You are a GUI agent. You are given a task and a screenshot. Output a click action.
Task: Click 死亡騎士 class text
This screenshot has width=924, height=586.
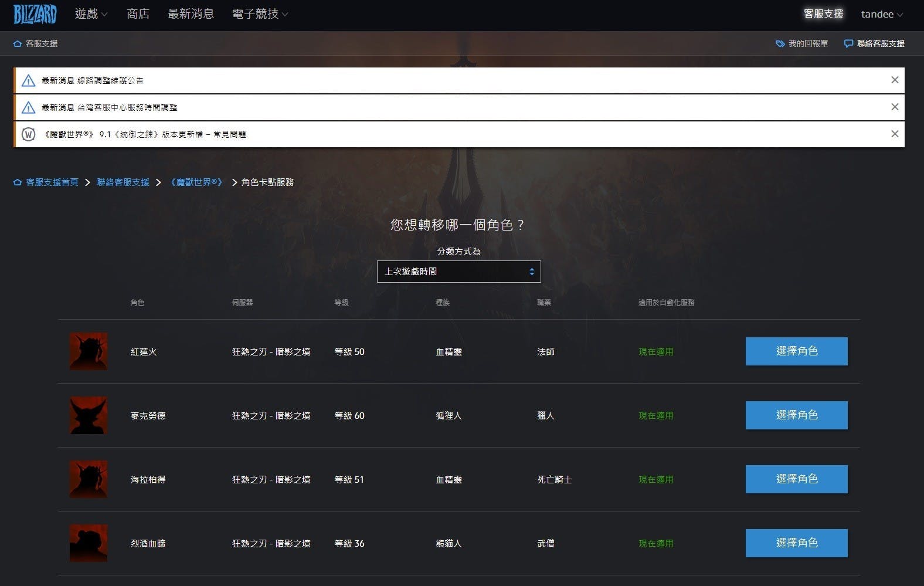(x=555, y=480)
